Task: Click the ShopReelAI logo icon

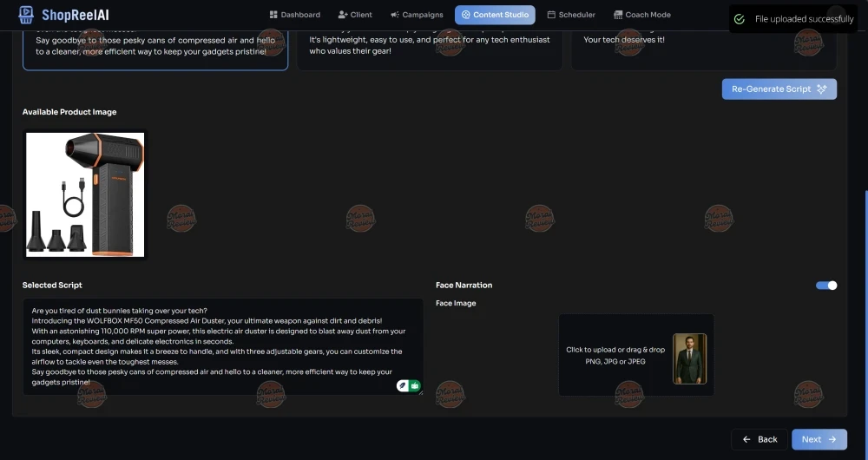Action: click(x=25, y=15)
